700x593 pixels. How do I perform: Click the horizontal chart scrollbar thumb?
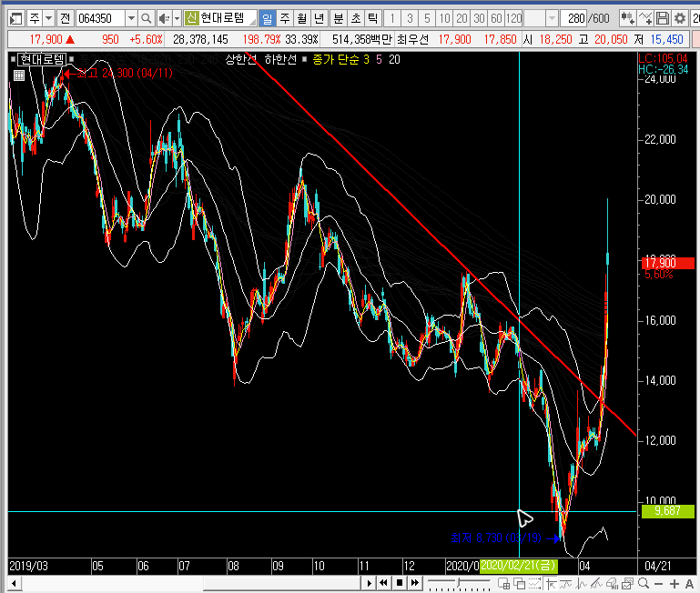point(282,583)
